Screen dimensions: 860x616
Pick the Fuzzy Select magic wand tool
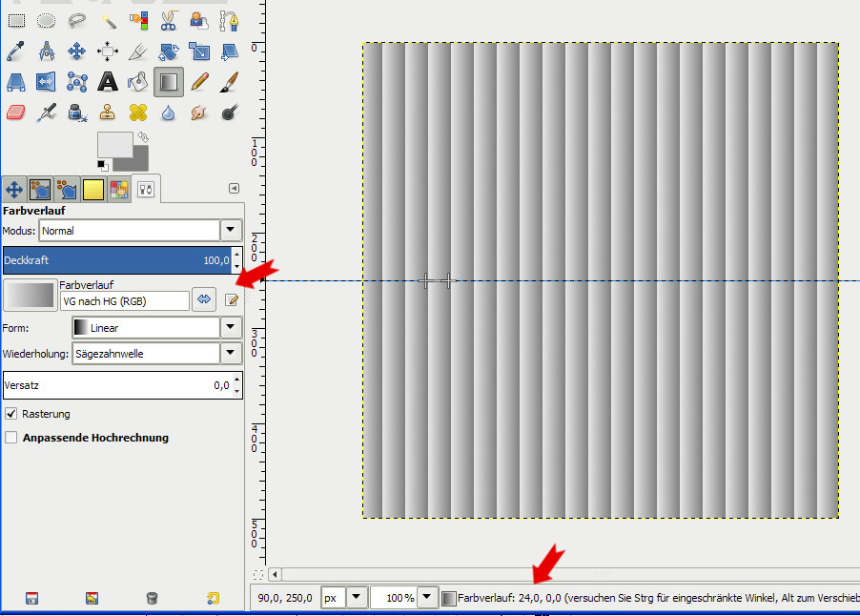[x=108, y=21]
